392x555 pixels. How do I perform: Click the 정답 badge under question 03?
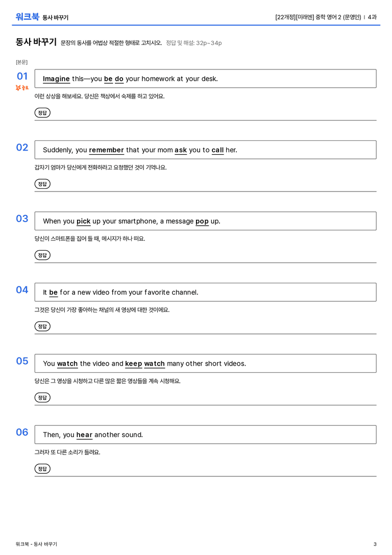tap(42, 255)
